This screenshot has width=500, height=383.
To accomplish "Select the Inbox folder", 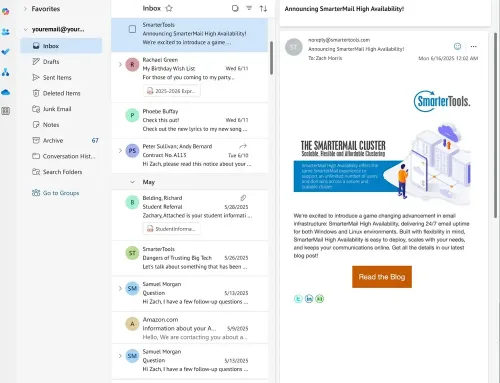I will (61, 46).
